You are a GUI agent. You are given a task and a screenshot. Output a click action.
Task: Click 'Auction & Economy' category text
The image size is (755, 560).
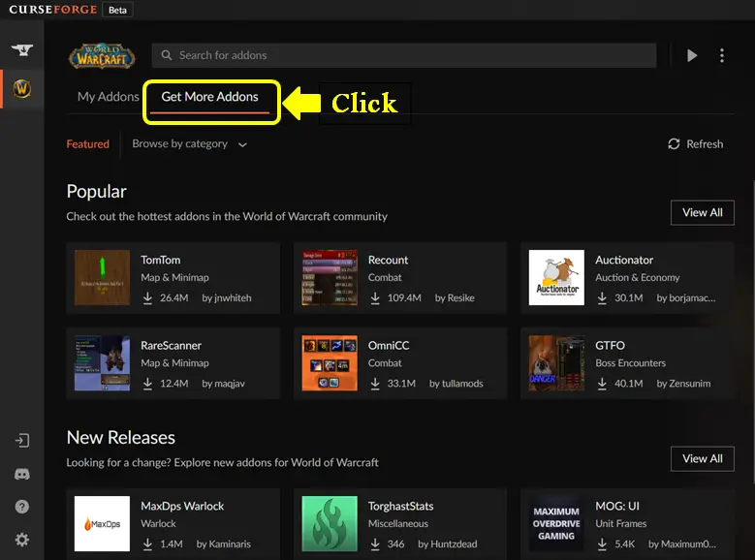click(x=637, y=277)
